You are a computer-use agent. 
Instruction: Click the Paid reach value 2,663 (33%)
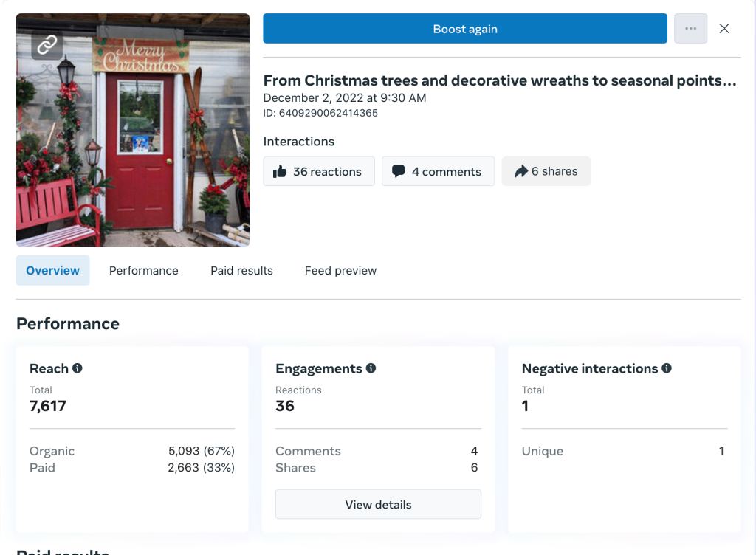(x=201, y=468)
